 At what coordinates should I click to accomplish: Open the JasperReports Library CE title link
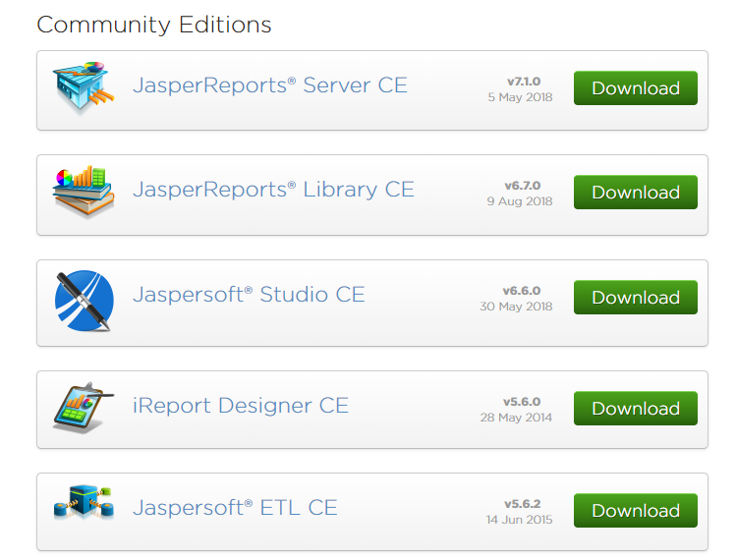[273, 190]
